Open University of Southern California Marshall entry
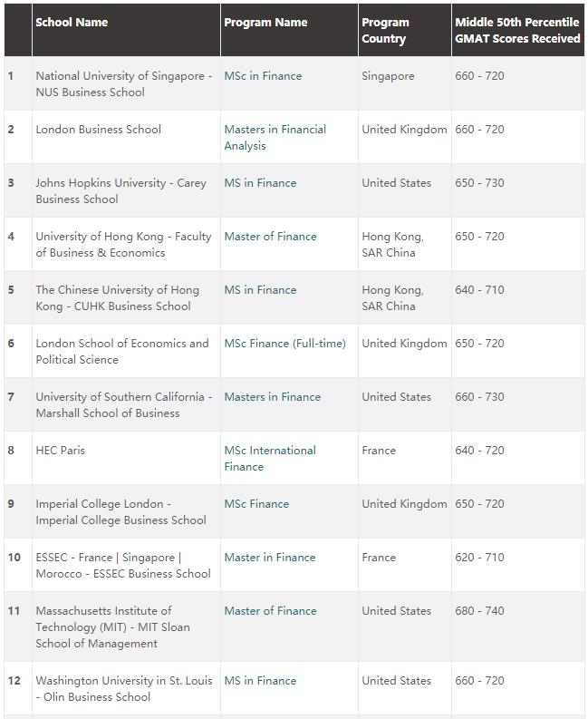The width and height of the screenshot is (588, 719). [x=123, y=405]
